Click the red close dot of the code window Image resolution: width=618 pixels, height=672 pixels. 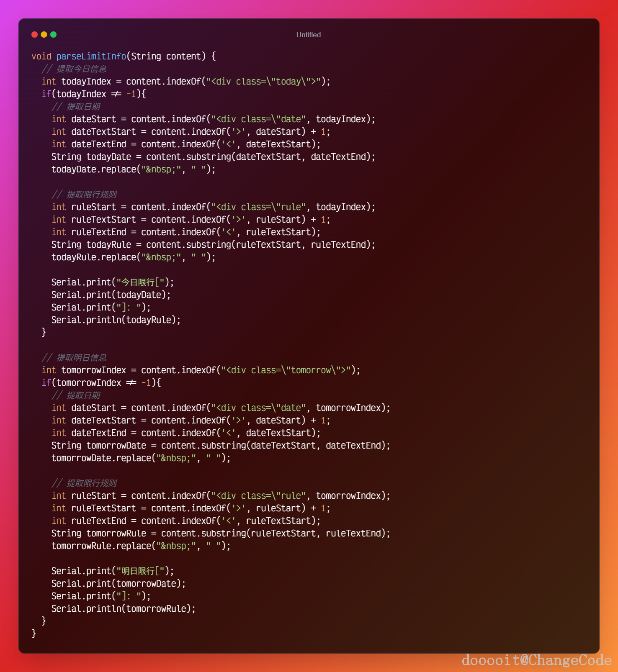(x=34, y=35)
